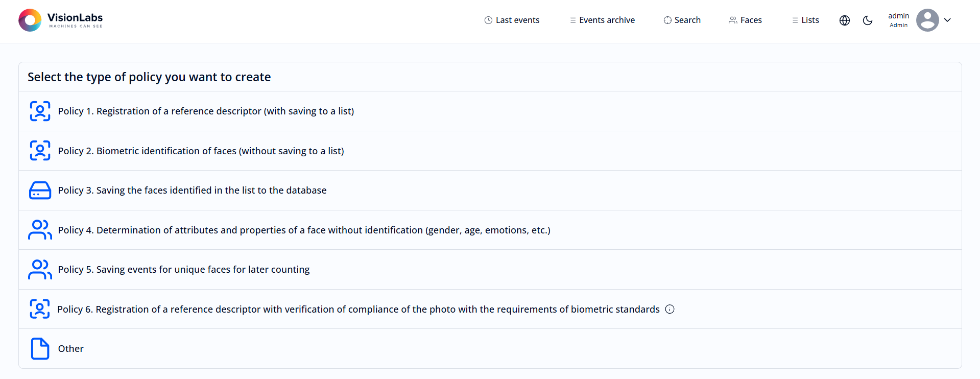Screen dimensions: 980x379
Task: Click the admin user avatar
Action: point(927,20)
